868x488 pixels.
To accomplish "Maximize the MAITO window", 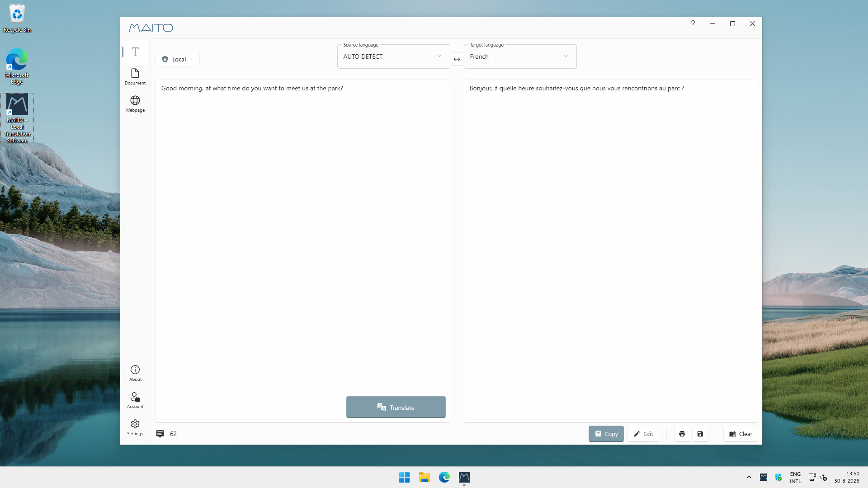I will 732,23.
